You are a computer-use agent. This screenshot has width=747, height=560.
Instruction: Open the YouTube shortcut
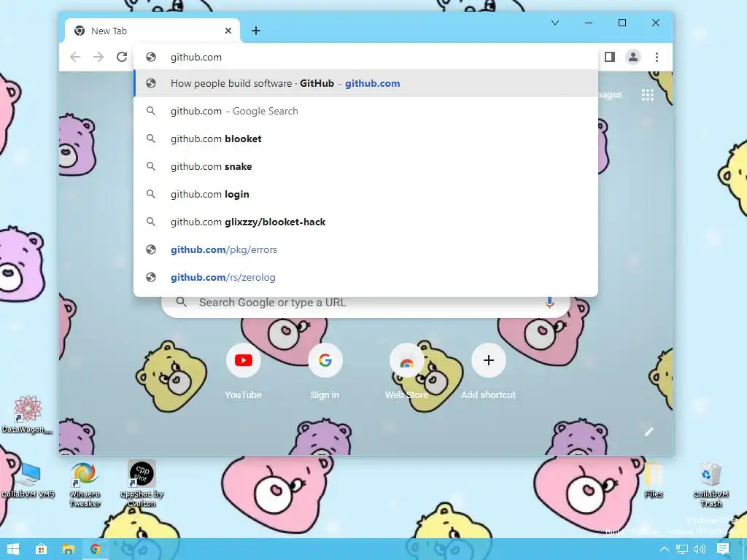(244, 371)
